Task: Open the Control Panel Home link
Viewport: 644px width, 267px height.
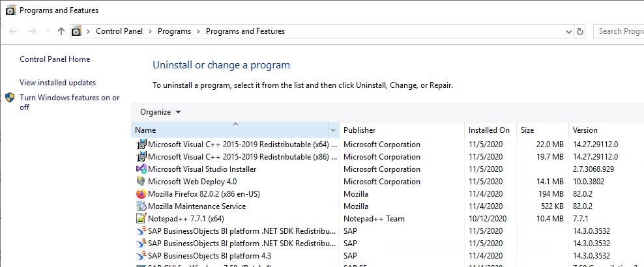Action: click(55, 59)
